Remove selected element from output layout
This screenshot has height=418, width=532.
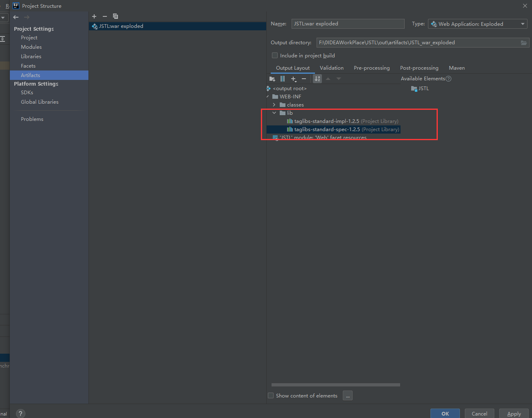(304, 79)
